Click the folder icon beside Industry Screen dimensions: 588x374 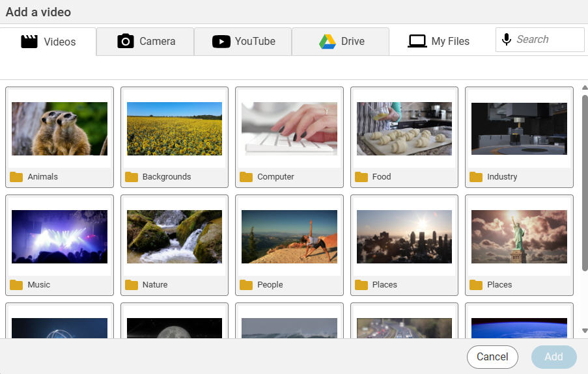[476, 177]
